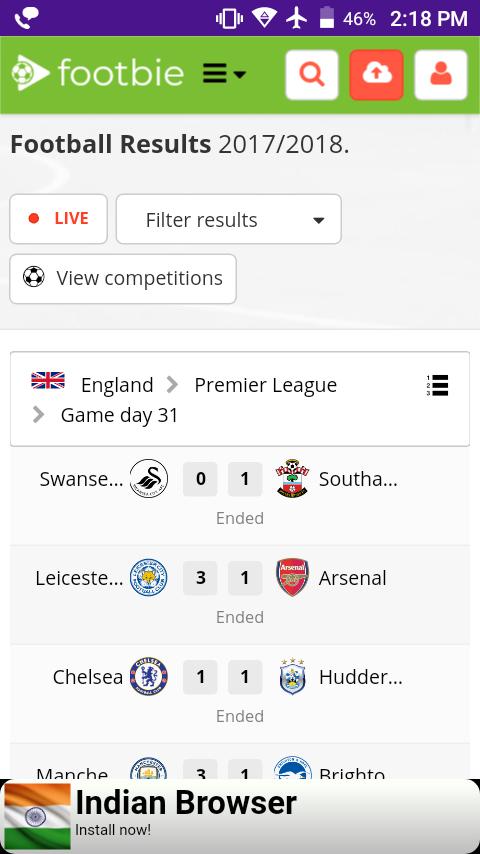Image resolution: width=480 pixels, height=854 pixels.
Task: Select England in the breadcrumb
Action: [x=117, y=385]
